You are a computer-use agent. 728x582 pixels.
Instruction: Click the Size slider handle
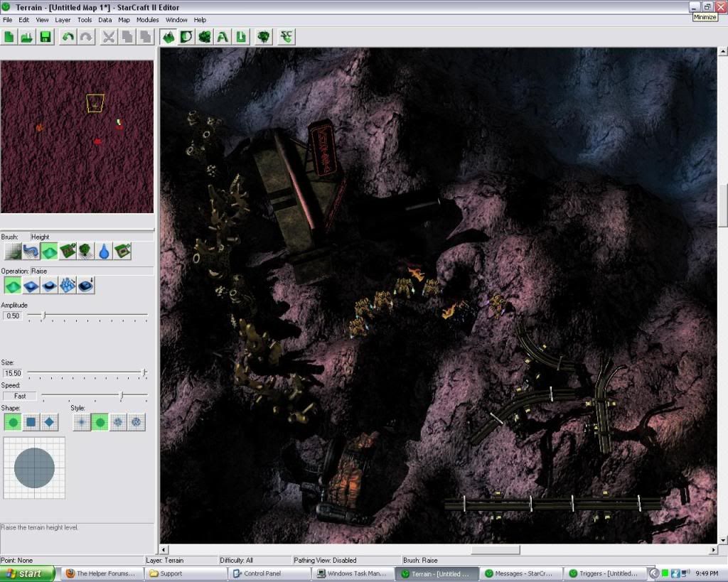(145, 372)
